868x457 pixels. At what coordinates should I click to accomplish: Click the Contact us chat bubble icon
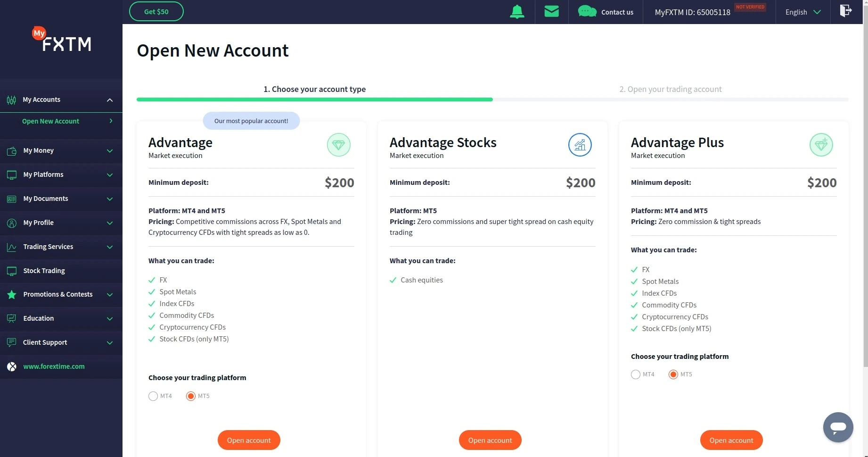coord(587,11)
